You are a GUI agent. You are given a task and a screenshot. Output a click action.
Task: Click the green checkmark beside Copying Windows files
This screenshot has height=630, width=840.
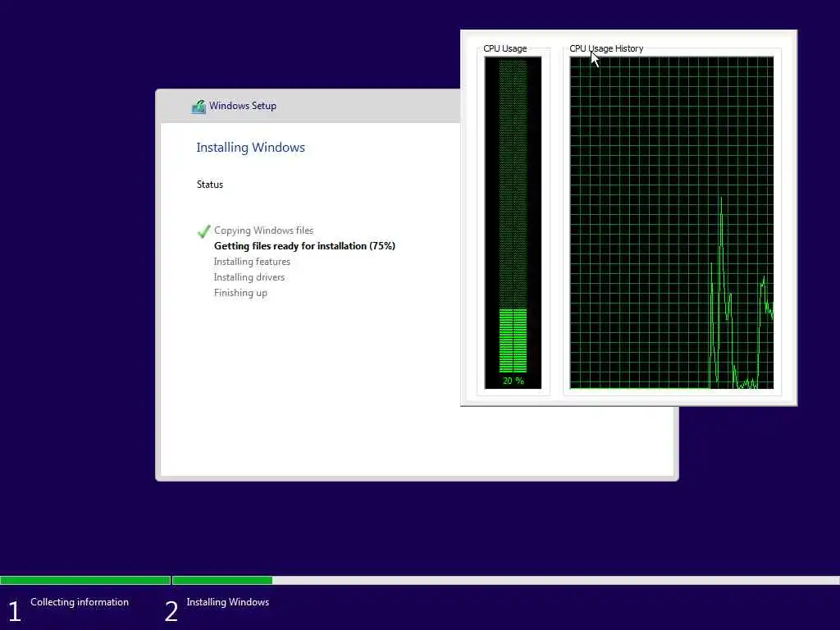(203, 231)
